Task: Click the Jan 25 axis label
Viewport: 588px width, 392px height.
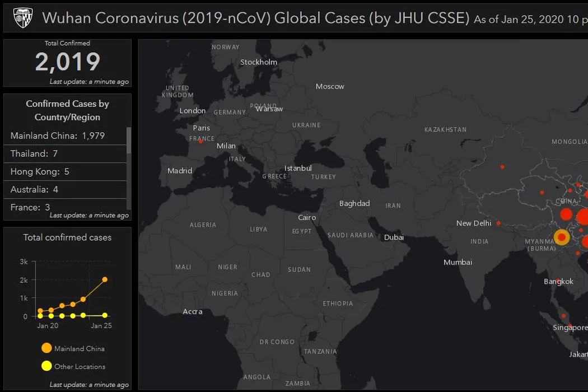Action: tap(101, 325)
